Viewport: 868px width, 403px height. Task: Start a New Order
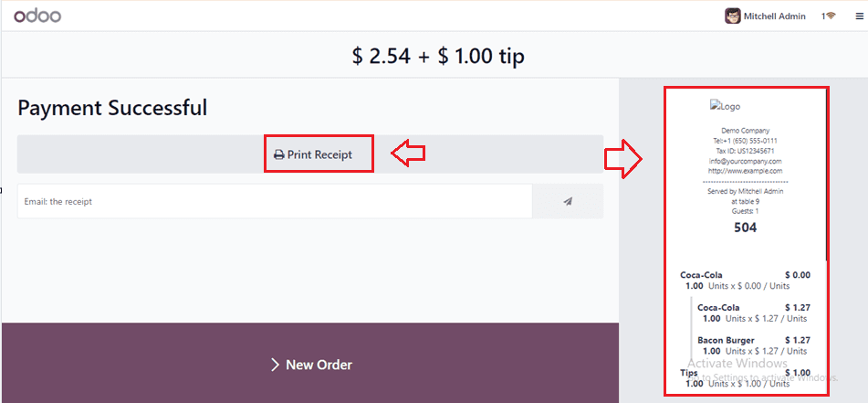[x=310, y=363]
